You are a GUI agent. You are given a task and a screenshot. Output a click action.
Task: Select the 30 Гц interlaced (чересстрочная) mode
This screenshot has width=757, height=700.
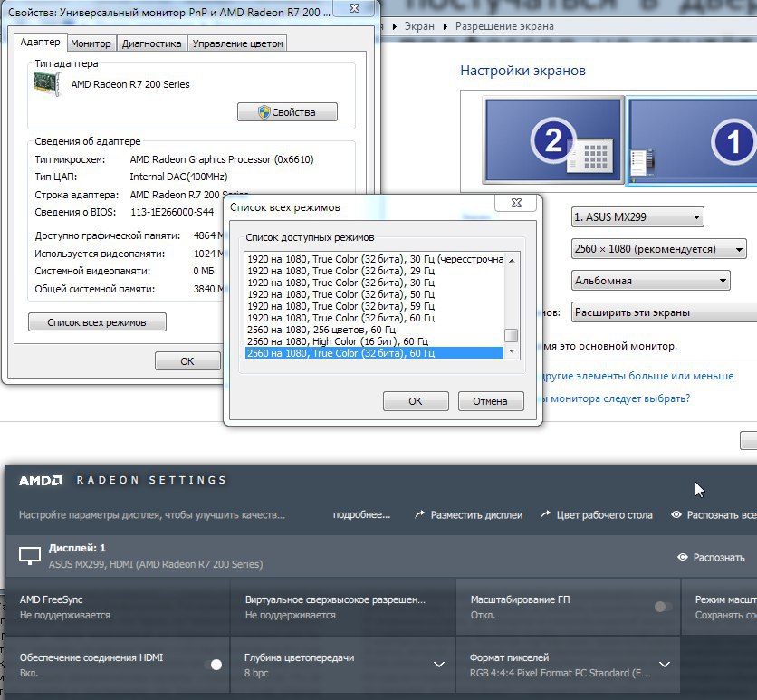[x=374, y=259]
